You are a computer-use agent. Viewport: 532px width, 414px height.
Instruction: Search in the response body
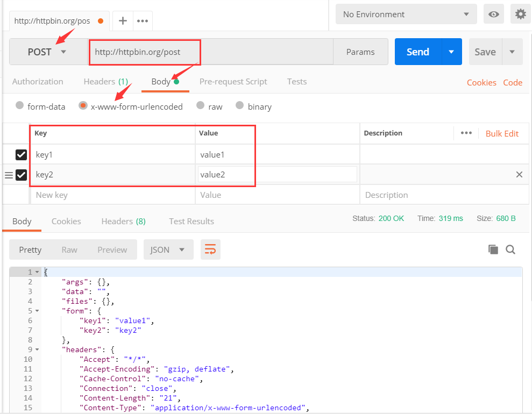point(510,249)
